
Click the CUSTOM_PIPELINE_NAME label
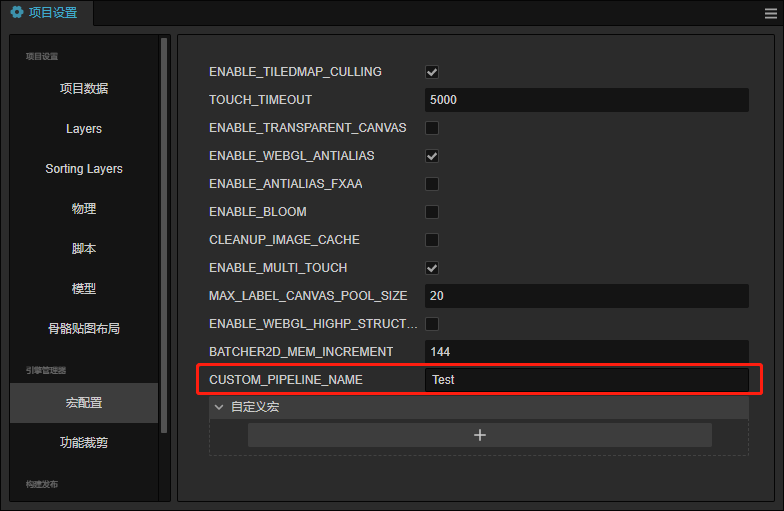pos(286,380)
